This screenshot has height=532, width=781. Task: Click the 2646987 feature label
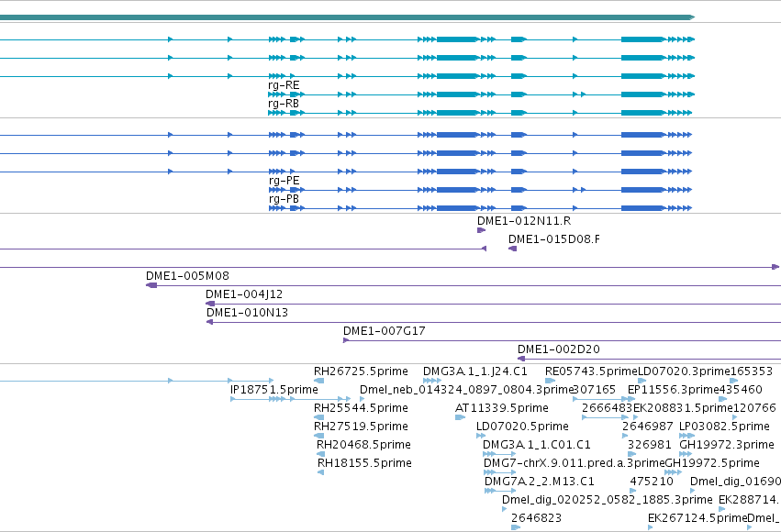pyautogui.click(x=648, y=427)
